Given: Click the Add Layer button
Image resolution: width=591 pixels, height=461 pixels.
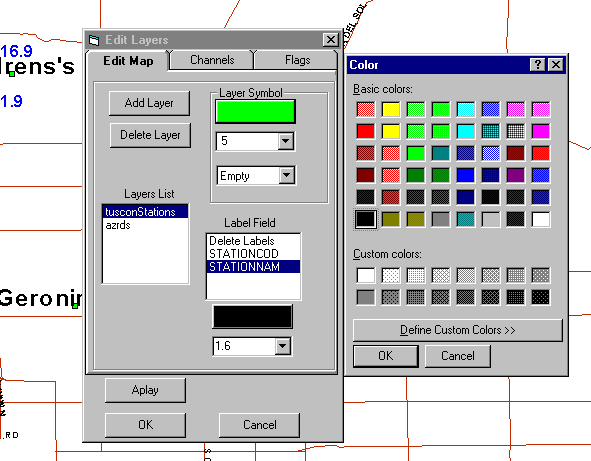Looking at the screenshot, I should 149,103.
